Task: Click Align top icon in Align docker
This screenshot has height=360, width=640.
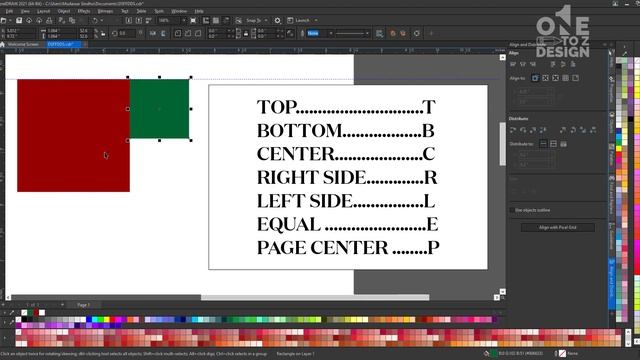Action: [553, 64]
